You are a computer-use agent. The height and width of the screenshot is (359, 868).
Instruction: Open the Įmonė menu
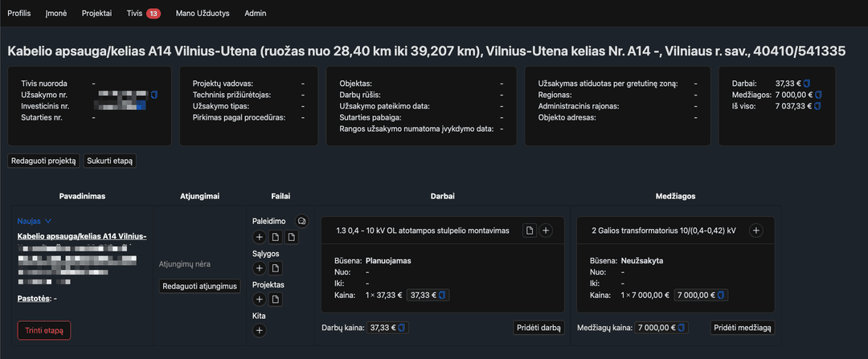click(56, 14)
